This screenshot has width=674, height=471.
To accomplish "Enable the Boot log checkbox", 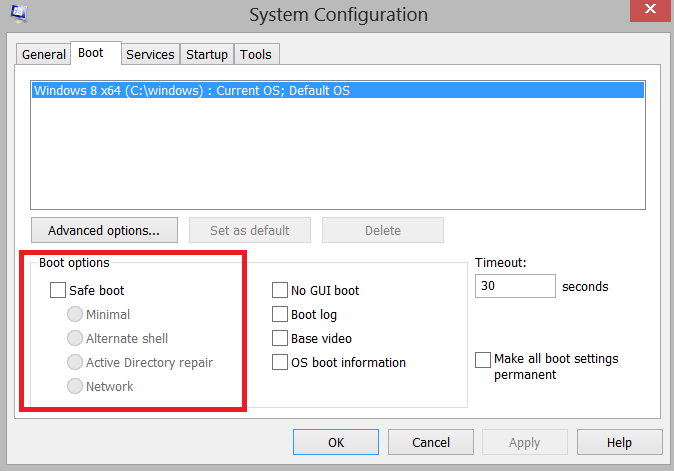I will [x=280, y=314].
